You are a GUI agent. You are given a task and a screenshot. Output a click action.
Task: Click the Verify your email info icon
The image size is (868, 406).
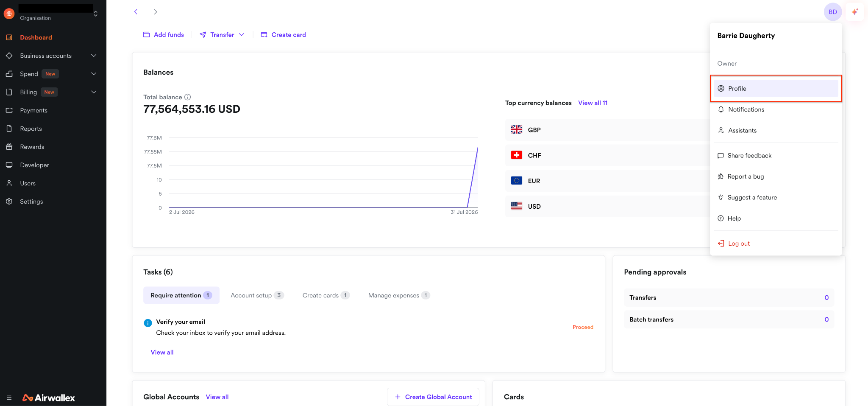point(147,323)
